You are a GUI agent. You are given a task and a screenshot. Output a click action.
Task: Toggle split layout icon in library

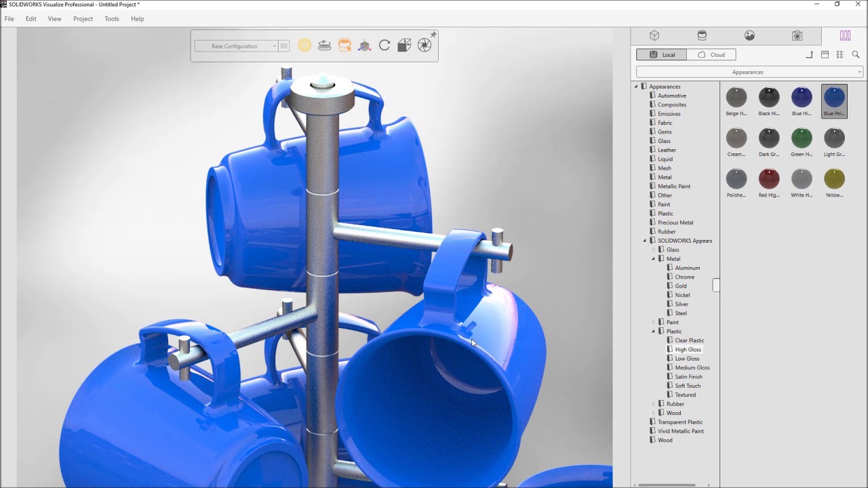click(x=825, y=55)
